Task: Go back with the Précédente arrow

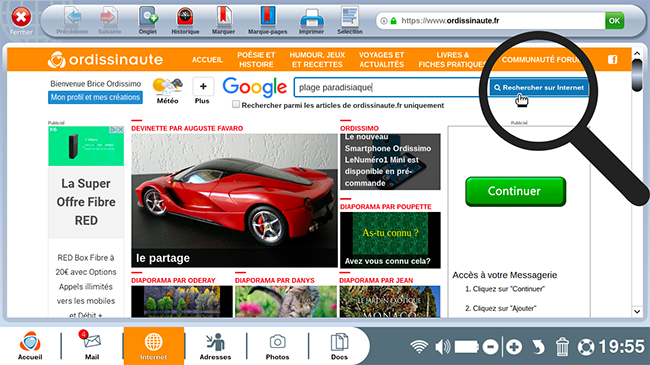Action: [73, 21]
